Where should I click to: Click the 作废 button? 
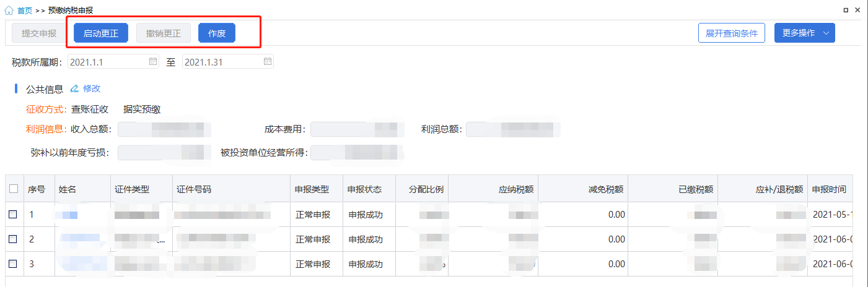point(217,33)
